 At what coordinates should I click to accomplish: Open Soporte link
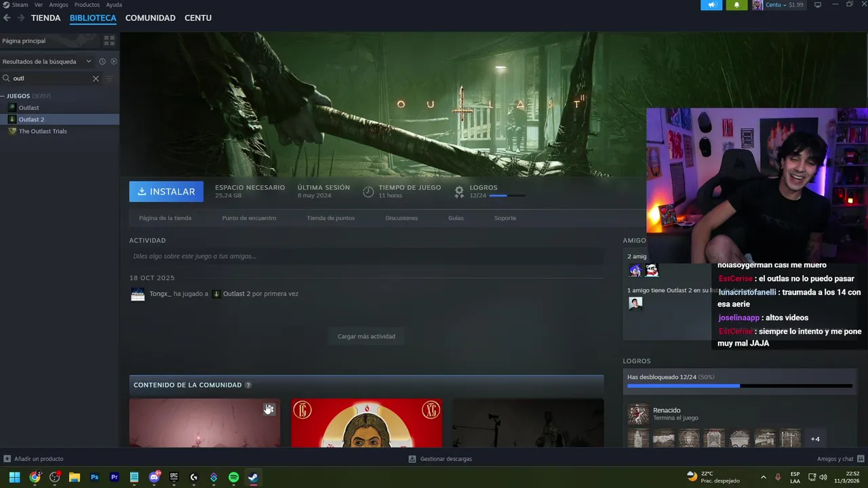point(505,218)
